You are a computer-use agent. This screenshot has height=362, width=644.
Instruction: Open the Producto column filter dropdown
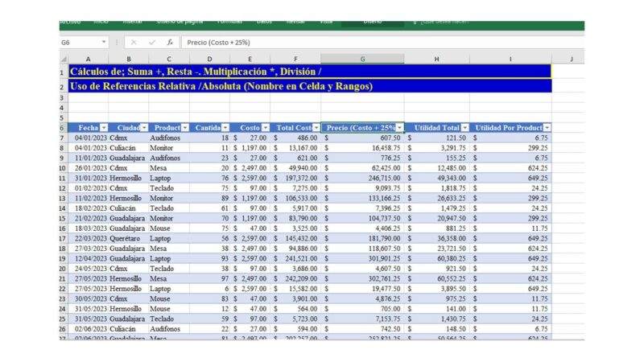coord(185,128)
